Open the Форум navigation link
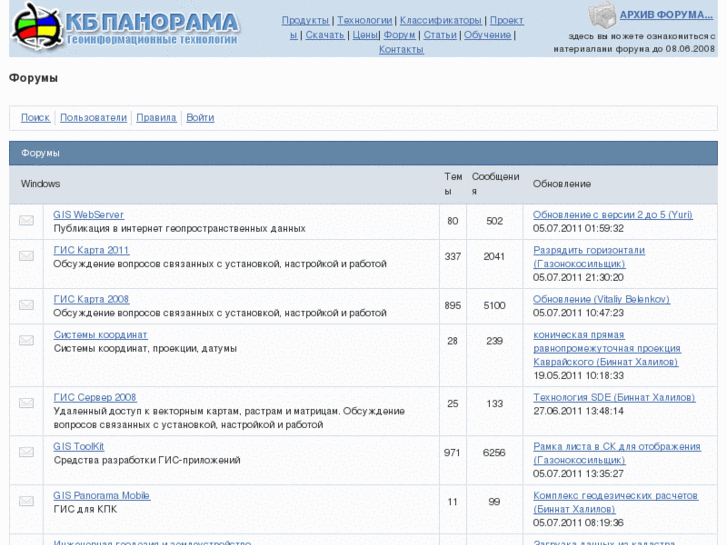 coord(399,35)
